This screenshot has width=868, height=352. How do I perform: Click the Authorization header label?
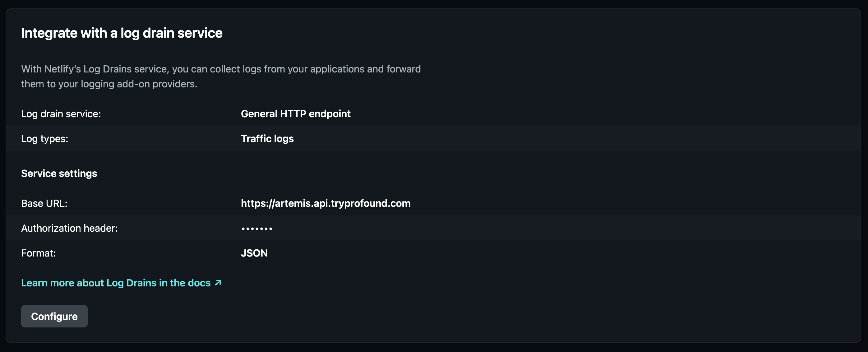tap(69, 228)
